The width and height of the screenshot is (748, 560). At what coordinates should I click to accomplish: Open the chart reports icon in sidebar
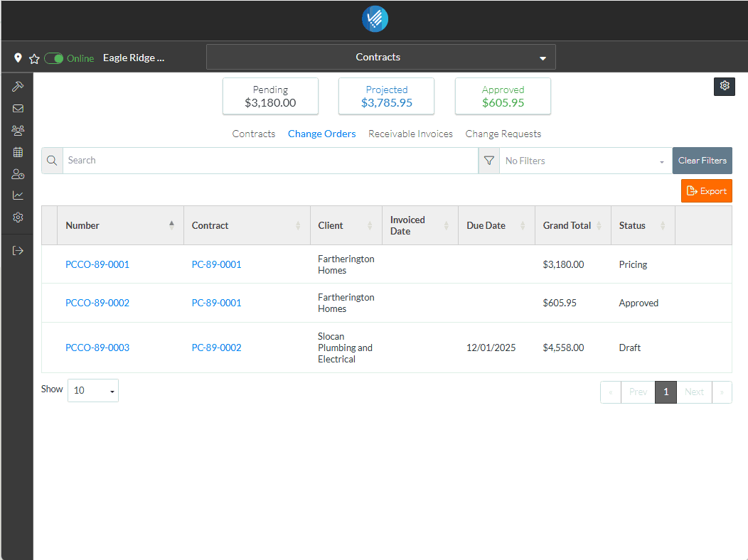(x=18, y=195)
